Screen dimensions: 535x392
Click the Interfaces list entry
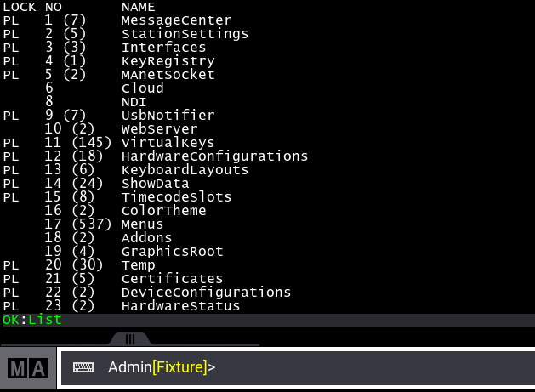click(x=163, y=48)
